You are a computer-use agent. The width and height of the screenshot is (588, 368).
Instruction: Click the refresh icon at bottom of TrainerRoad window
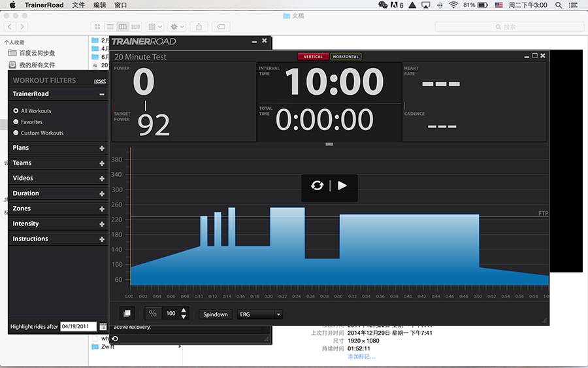pyautogui.click(x=115, y=339)
